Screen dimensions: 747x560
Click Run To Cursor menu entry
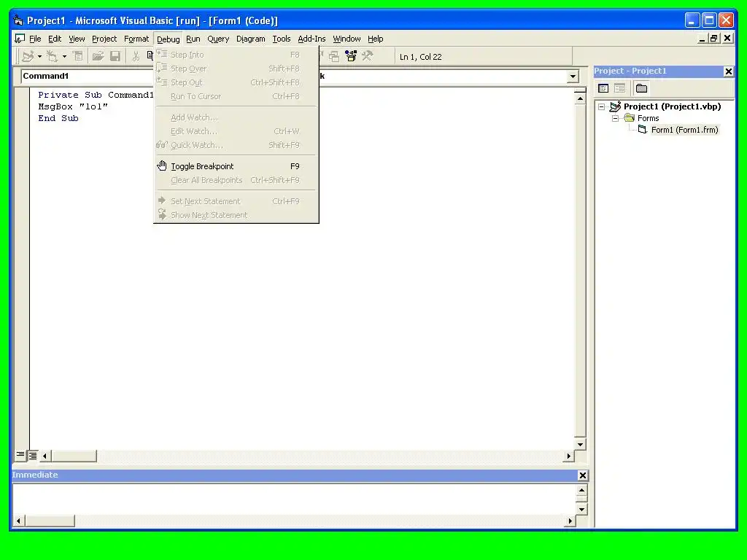[236, 96]
